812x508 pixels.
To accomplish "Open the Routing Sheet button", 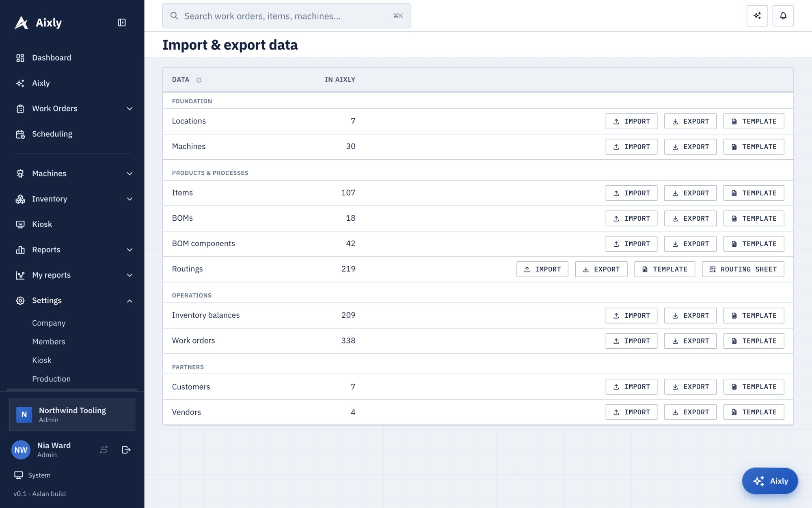I will (x=743, y=269).
